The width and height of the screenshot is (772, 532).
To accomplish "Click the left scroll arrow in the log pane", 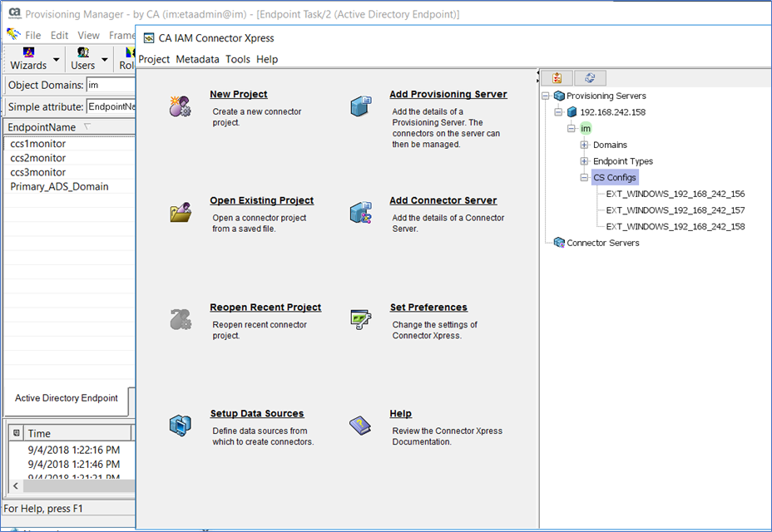I will tap(16, 486).
